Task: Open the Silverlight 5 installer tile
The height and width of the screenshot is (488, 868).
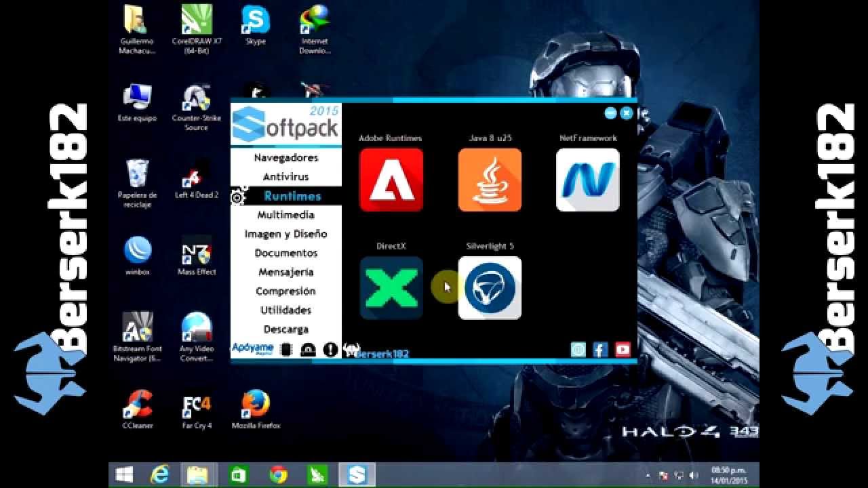Action: tap(490, 288)
